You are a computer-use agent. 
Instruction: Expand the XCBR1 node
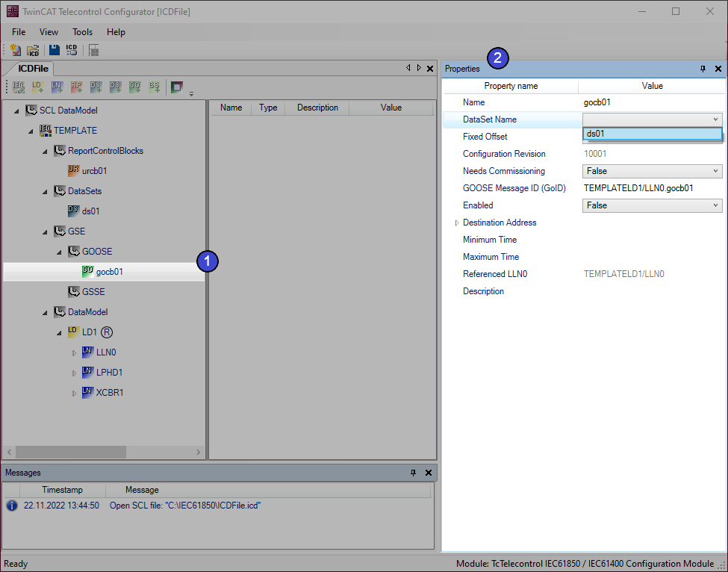(74, 394)
